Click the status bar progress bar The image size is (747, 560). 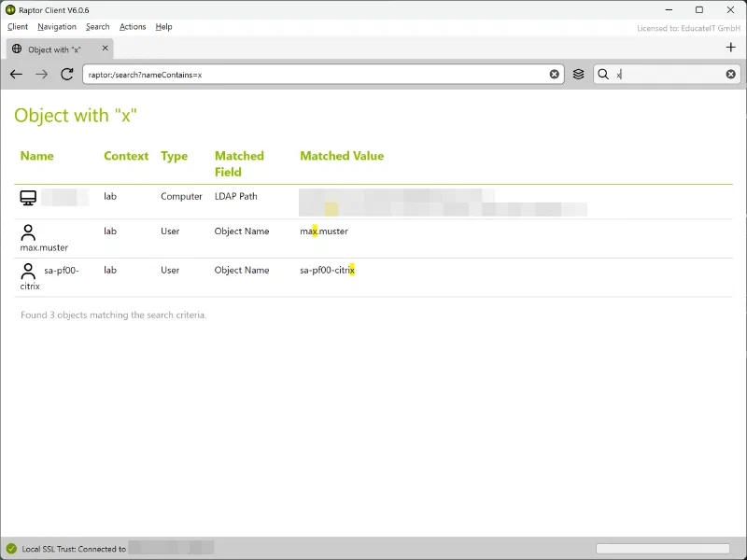[x=663, y=549]
